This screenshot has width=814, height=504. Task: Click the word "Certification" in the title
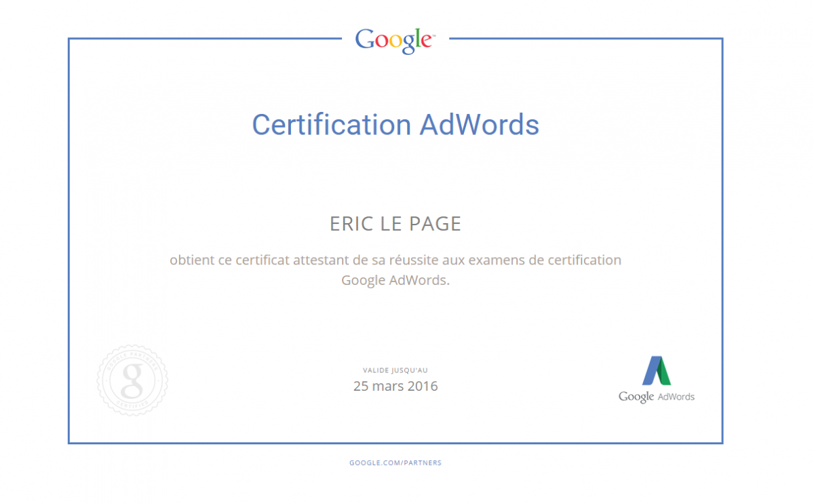tap(332, 125)
